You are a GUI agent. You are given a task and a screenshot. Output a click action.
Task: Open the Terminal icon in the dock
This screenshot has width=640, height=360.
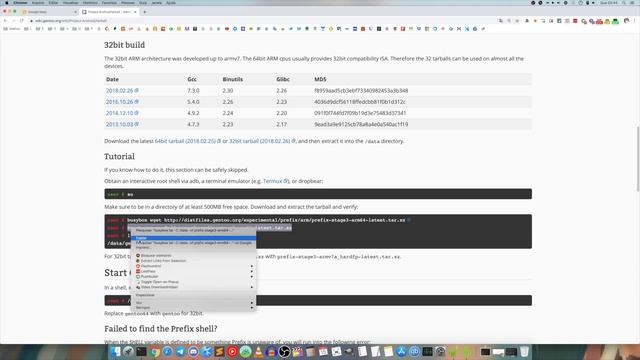tap(142, 351)
